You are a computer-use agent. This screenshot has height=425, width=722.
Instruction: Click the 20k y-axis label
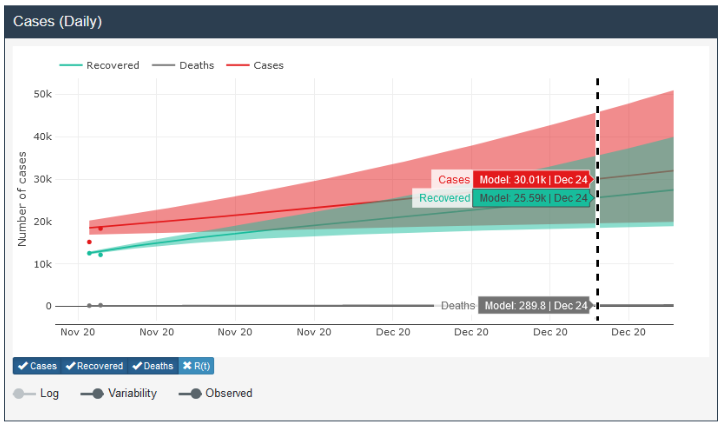(x=42, y=221)
